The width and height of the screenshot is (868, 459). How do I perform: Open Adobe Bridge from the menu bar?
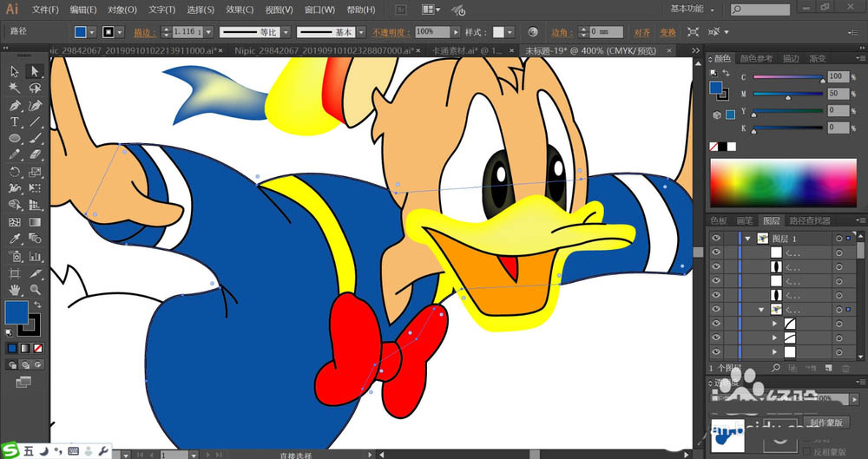pyautogui.click(x=401, y=10)
